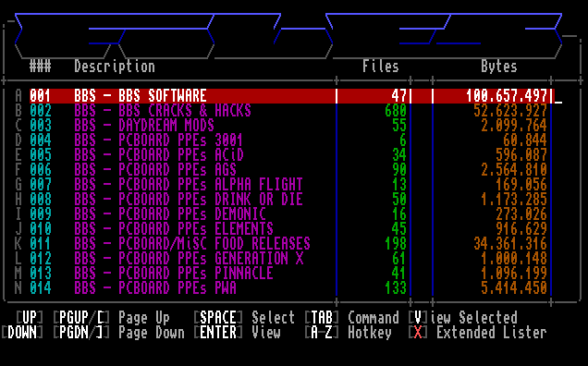Click the [SPACE] Select option
Screen dimensions: 588x366
point(244,318)
